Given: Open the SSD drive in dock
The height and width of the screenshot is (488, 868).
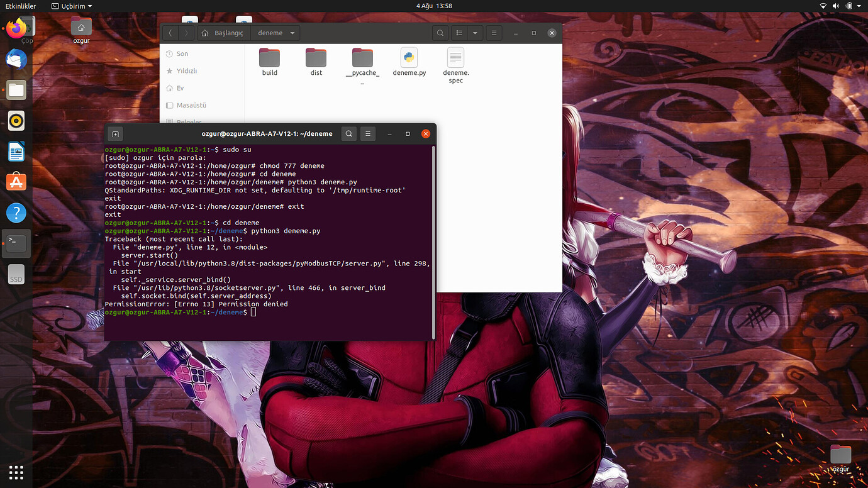Looking at the screenshot, I should (16, 274).
